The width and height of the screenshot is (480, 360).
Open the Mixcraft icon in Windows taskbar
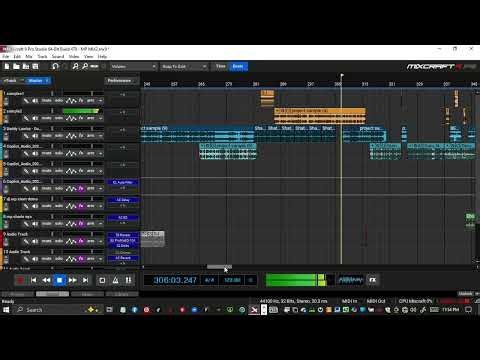tap(254, 310)
